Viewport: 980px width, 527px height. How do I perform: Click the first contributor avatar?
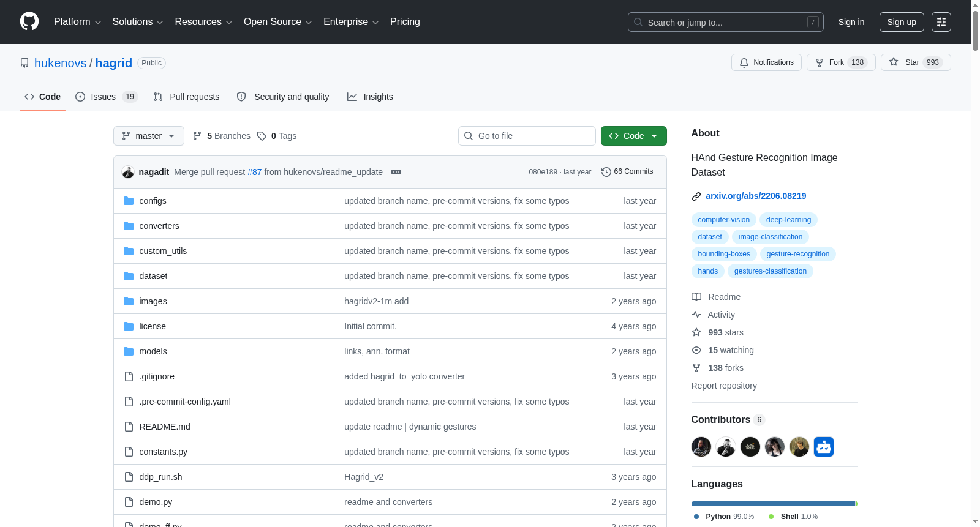701,447
